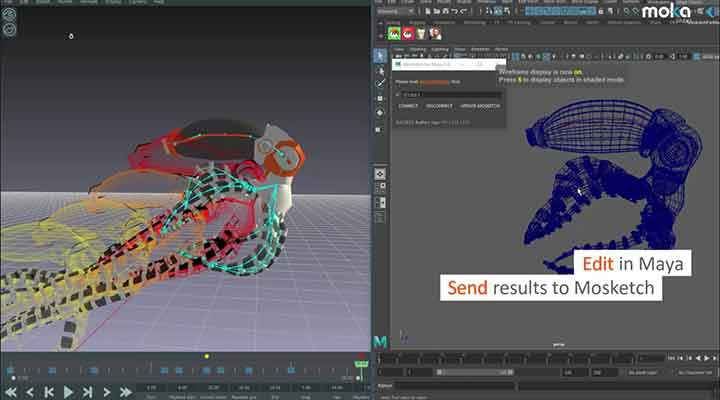
Task: Click the start range handle under Mosketch timeline
Action: pos(13,378)
